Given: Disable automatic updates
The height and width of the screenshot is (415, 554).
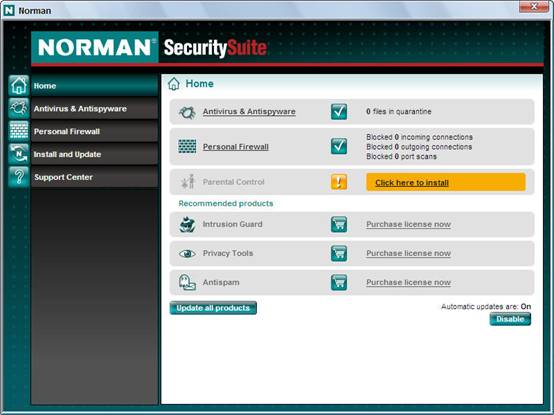Looking at the screenshot, I should click(x=510, y=319).
